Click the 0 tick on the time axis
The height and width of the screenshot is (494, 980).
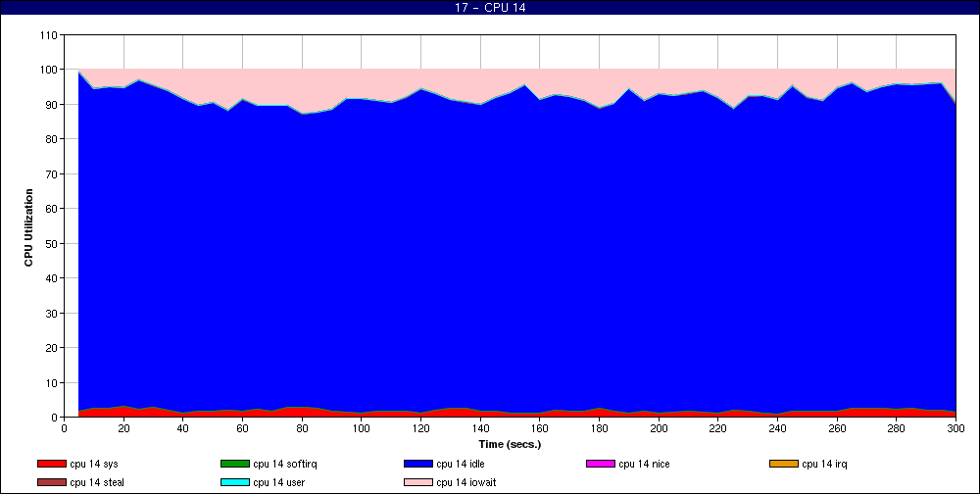(x=64, y=428)
